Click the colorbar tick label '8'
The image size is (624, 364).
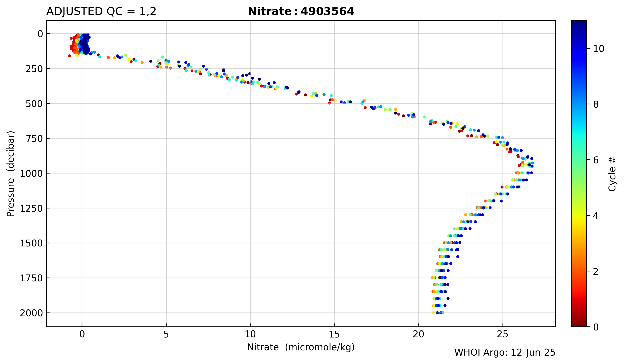[596, 105]
